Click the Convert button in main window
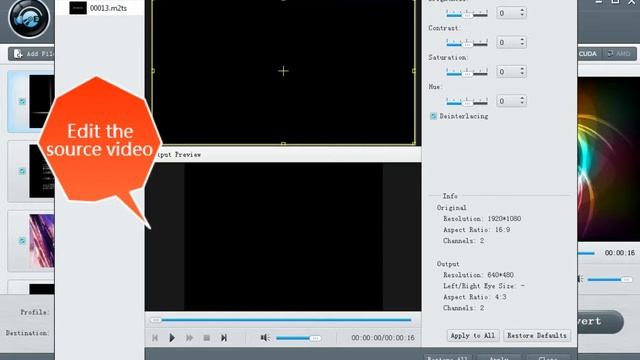The height and width of the screenshot is (360, 640). pyautogui.click(x=600, y=322)
